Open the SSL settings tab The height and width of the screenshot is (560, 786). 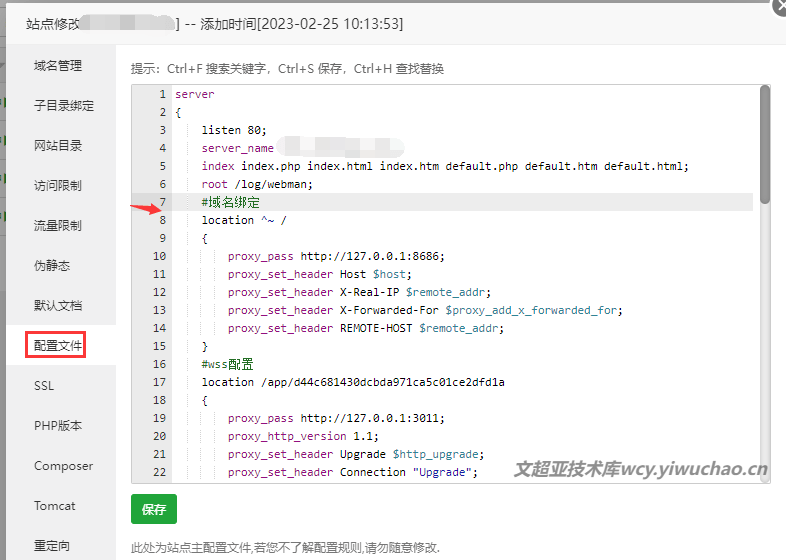(x=44, y=386)
